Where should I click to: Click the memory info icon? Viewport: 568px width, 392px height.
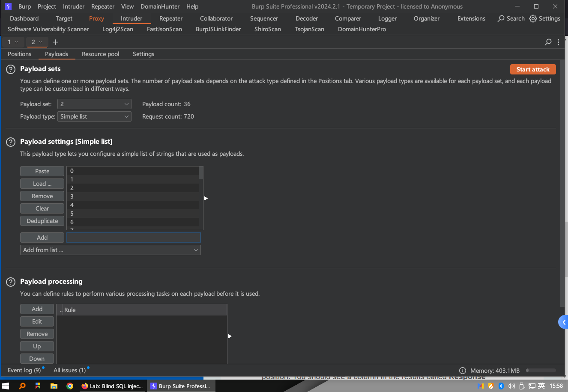[463, 371]
